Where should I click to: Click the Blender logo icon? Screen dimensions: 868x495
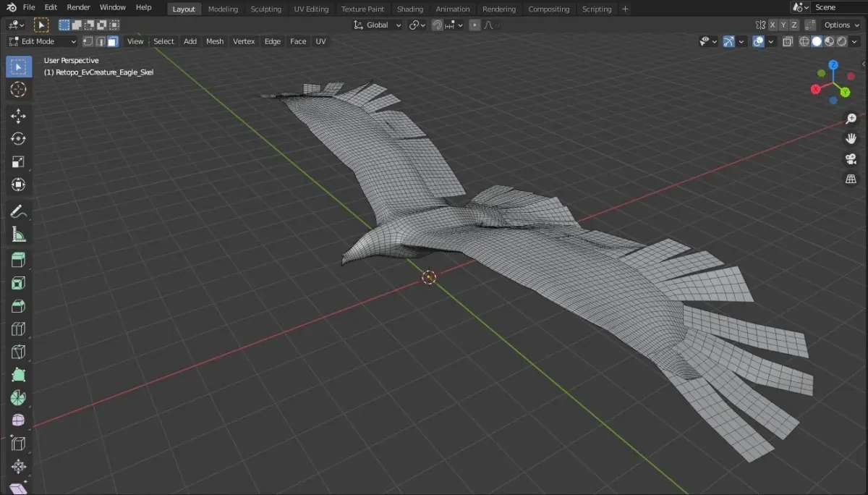tap(11, 7)
